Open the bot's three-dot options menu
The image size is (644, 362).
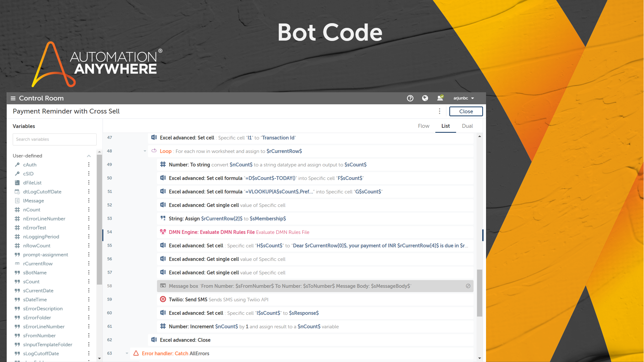click(x=439, y=111)
